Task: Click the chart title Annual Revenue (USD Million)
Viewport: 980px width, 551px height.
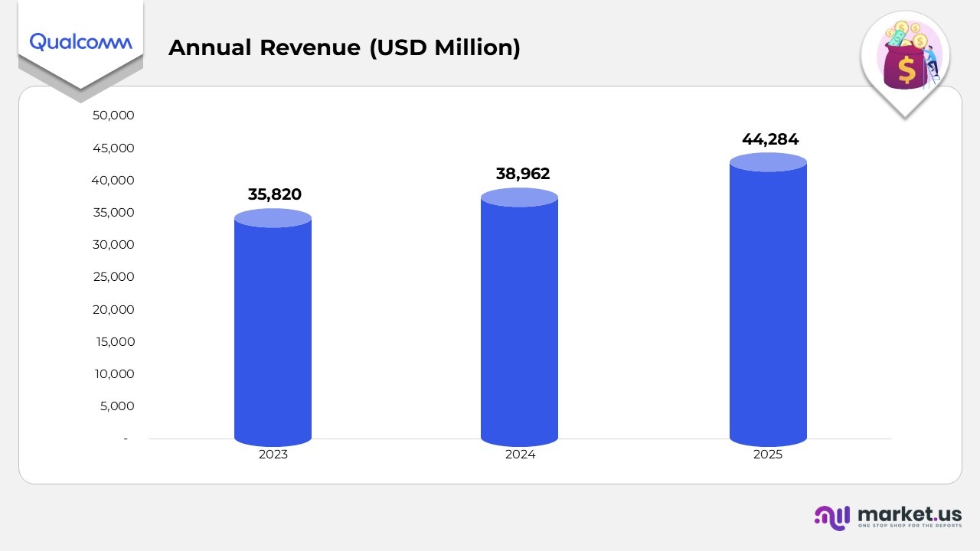Action: [345, 47]
